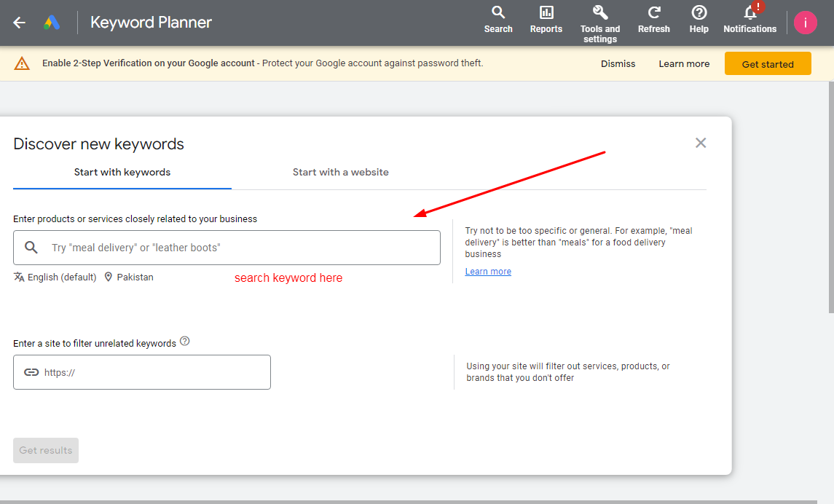Open the Reports menu

(546, 20)
